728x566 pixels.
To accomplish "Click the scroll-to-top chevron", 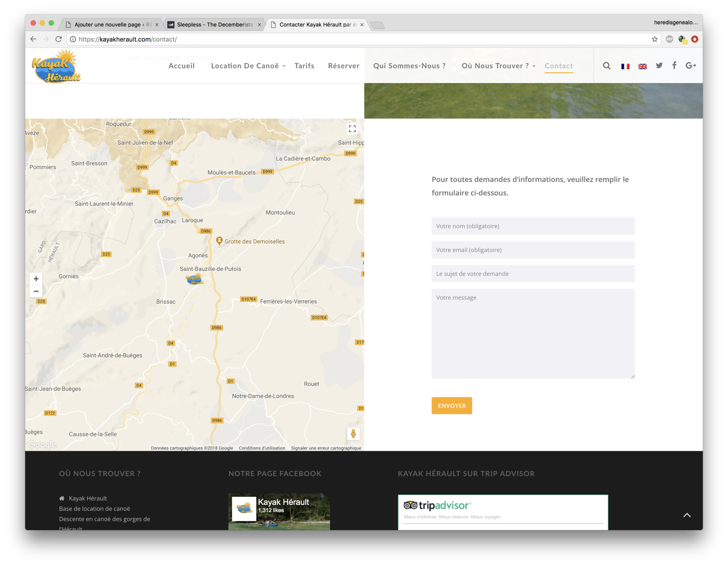I will point(687,515).
